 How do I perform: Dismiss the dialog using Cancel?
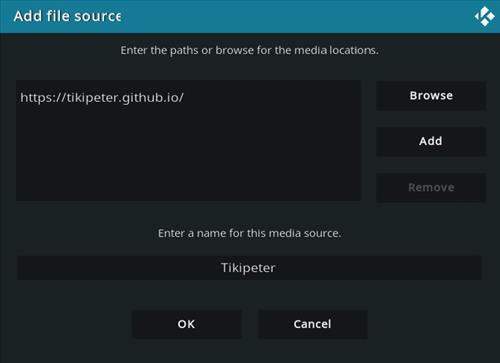click(313, 324)
